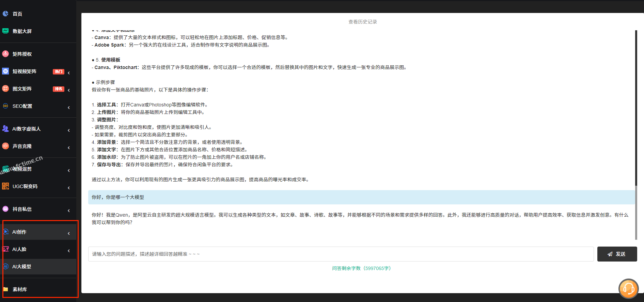This screenshot has height=302, width=644.
Task: Expand the SEO配置 submenu chevron
Action: click(69, 107)
